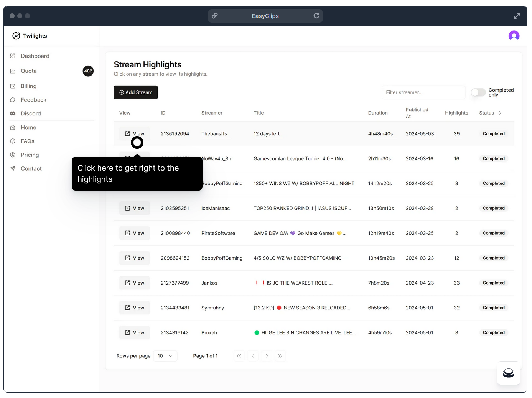
Task: Click the Add Stream button
Action: click(136, 92)
